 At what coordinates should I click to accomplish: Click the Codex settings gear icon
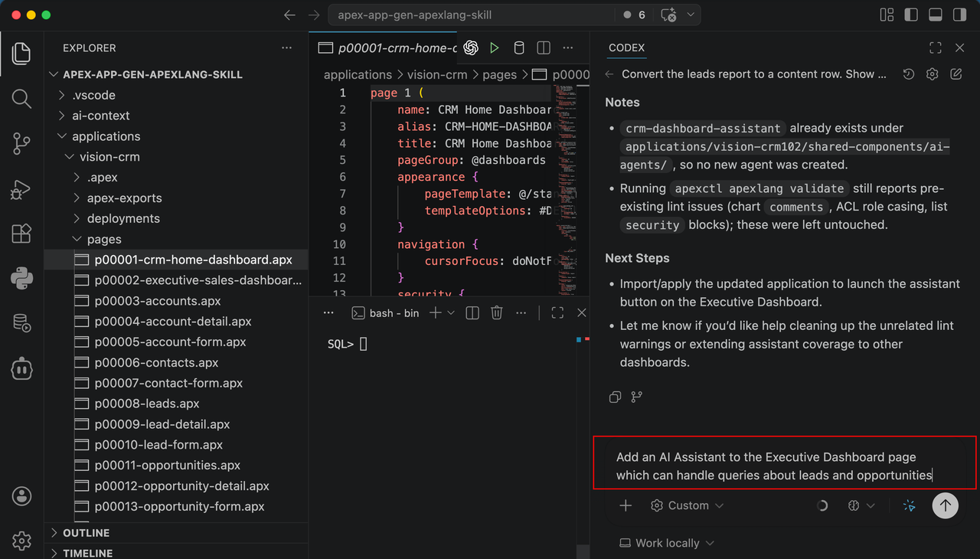pos(932,74)
